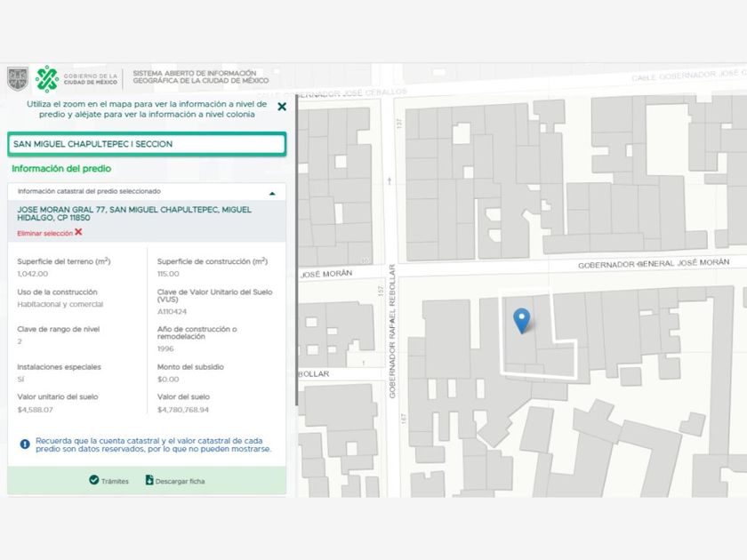The image size is (747, 560).
Task: Click the side panel vertical scrollbar
Action: 296,267
